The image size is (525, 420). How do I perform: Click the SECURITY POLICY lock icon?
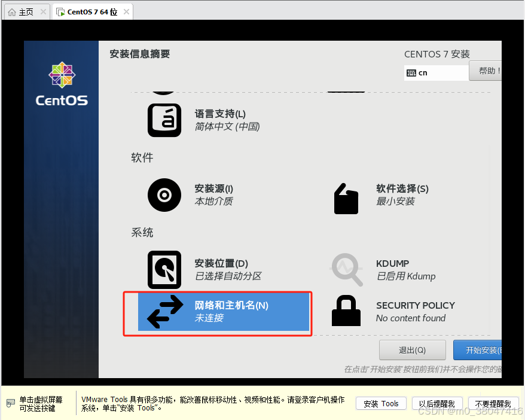coord(346,311)
